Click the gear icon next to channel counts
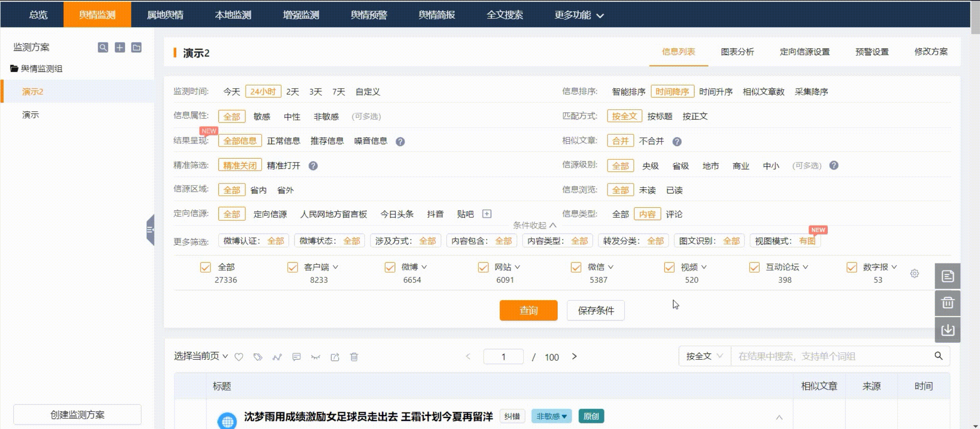 point(914,273)
